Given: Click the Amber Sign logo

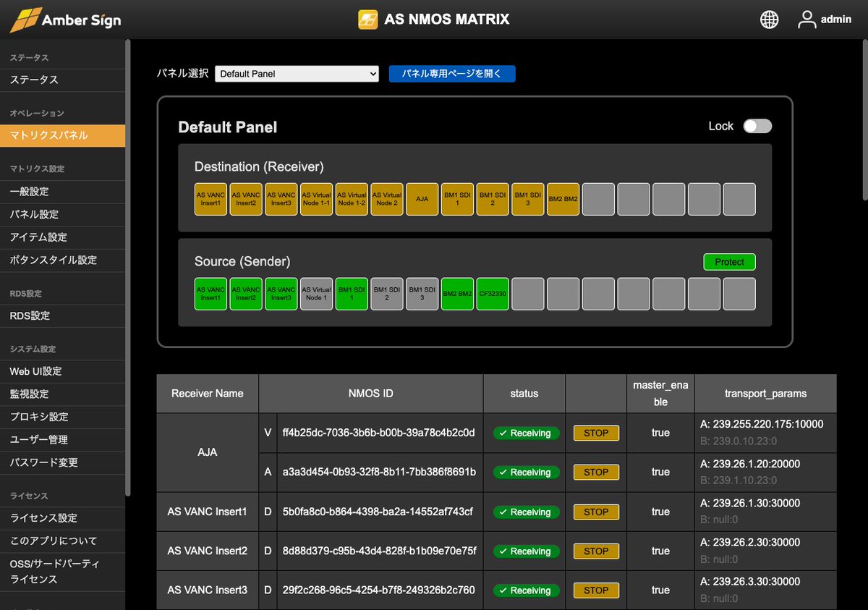Looking at the screenshot, I should pos(65,20).
